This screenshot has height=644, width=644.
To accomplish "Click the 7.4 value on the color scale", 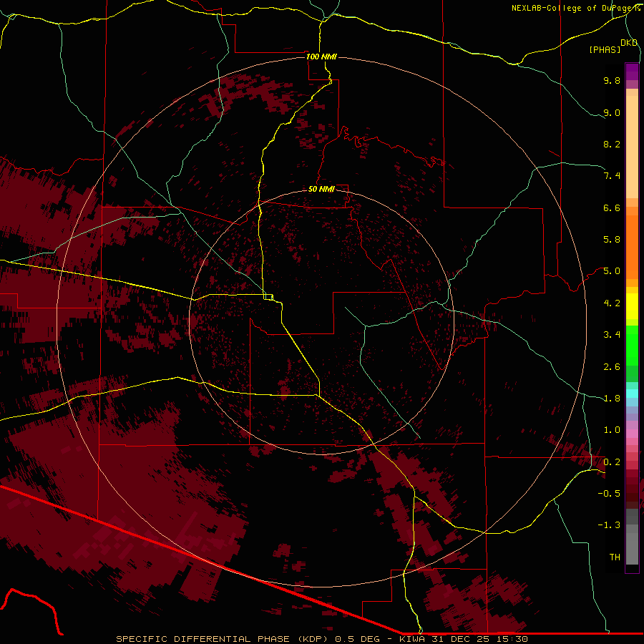I will point(612,176).
